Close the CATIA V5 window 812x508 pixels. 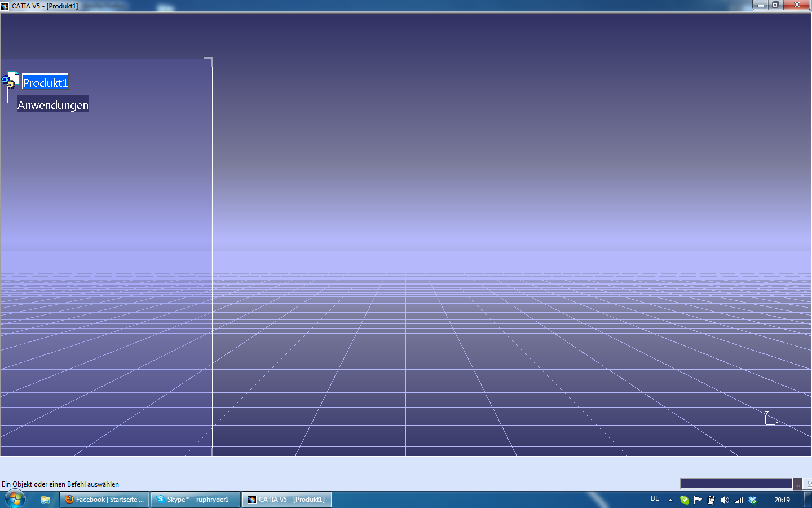point(797,5)
